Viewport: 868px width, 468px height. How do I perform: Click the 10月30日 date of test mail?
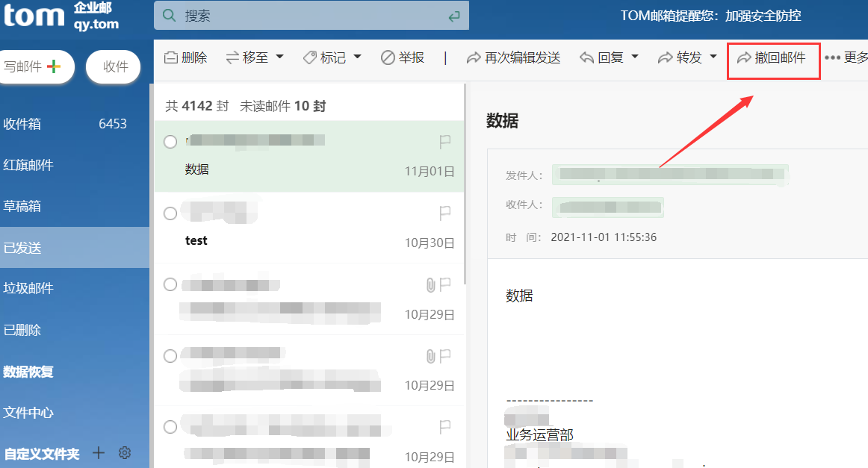click(429, 243)
